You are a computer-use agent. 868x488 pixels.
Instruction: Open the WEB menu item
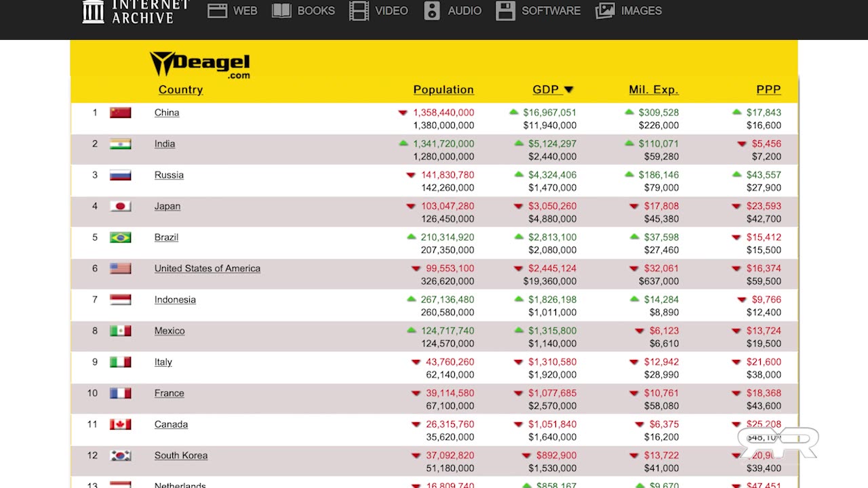coord(245,11)
